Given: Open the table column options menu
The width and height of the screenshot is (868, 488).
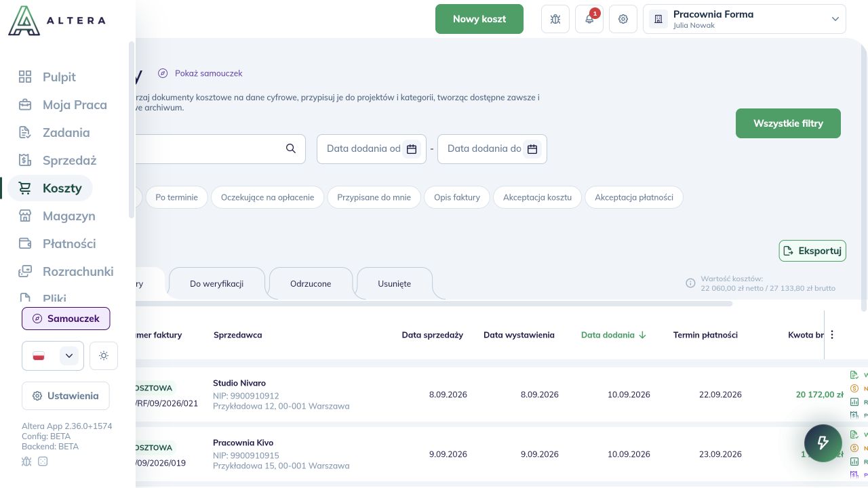Looking at the screenshot, I should point(832,334).
